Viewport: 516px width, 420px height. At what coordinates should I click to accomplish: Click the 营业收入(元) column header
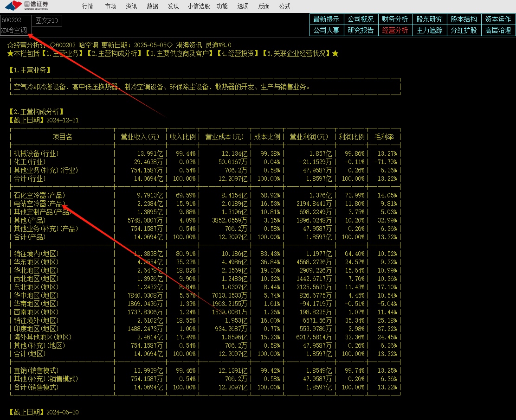[x=140, y=137]
